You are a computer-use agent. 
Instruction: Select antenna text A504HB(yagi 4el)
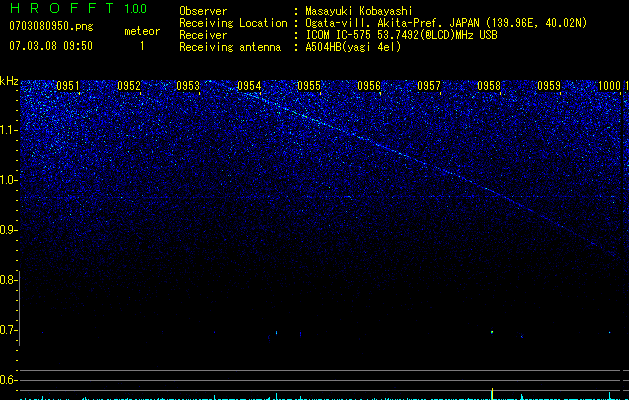tap(353, 47)
